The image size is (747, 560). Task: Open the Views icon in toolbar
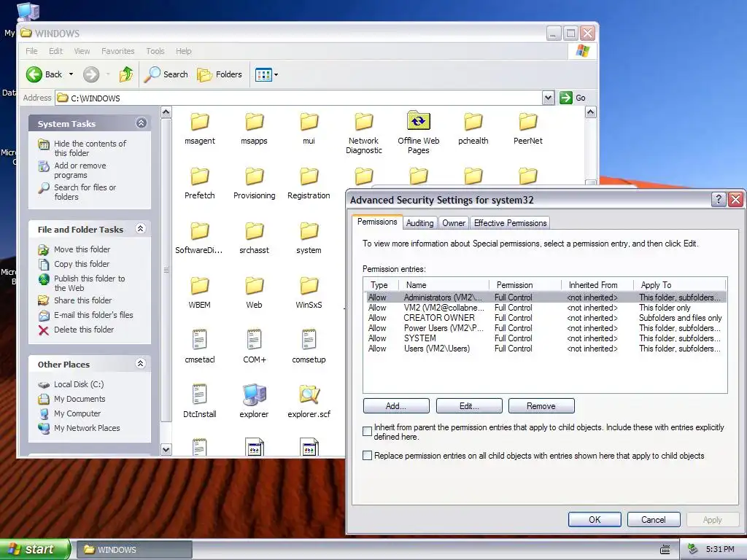pos(263,74)
